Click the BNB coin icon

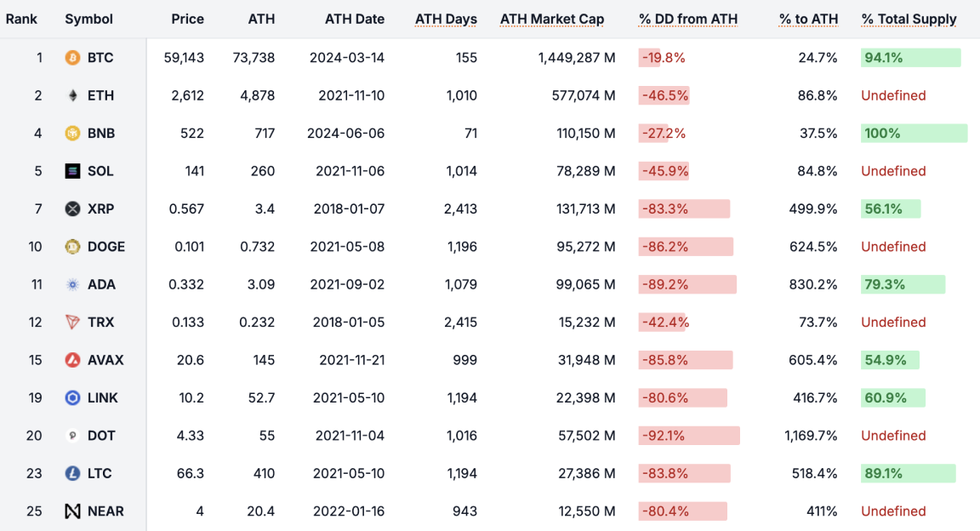pos(71,133)
